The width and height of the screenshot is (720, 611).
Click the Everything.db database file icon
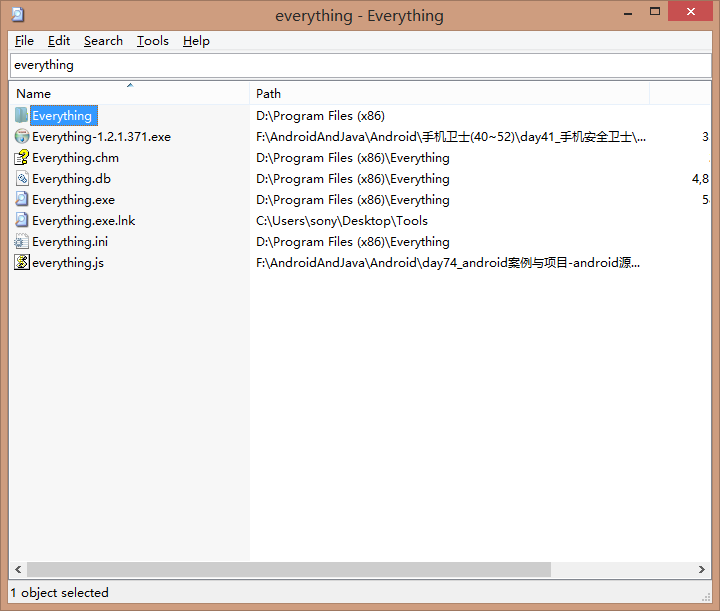pos(22,179)
